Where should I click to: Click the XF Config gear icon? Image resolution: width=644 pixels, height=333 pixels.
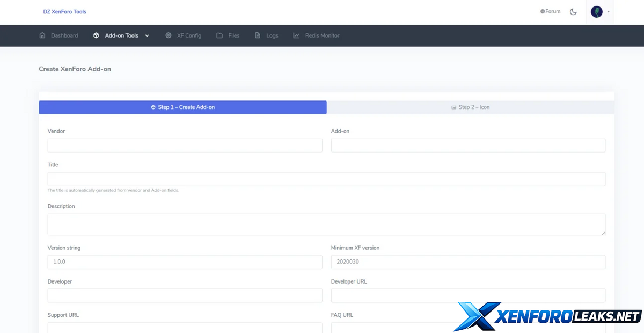pyautogui.click(x=169, y=35)
